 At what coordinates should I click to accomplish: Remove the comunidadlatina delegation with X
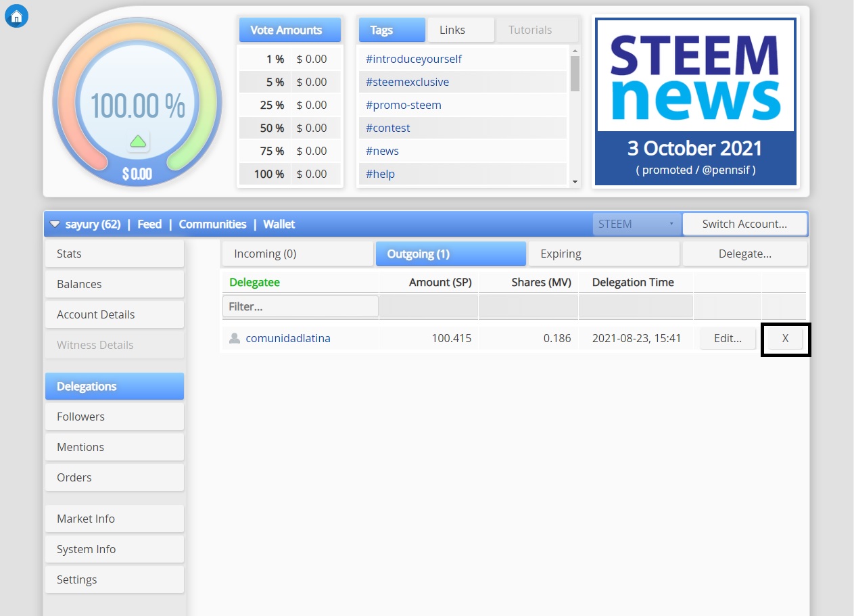[785, 338]
